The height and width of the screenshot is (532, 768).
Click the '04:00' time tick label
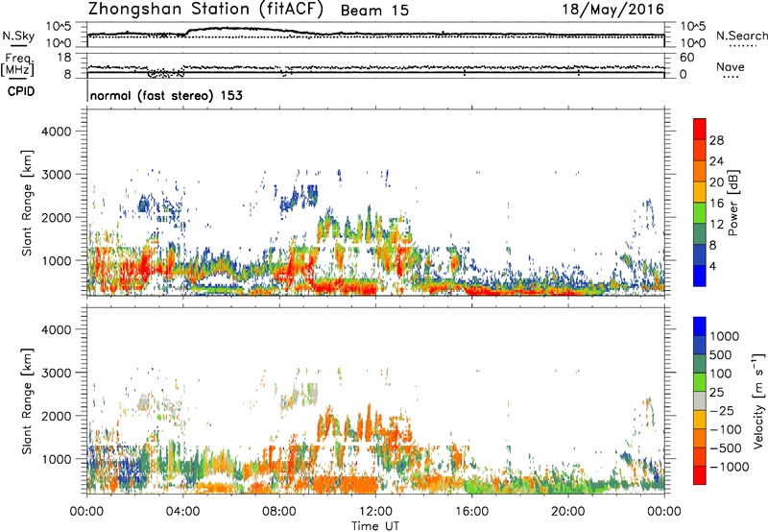click(182, 512)
